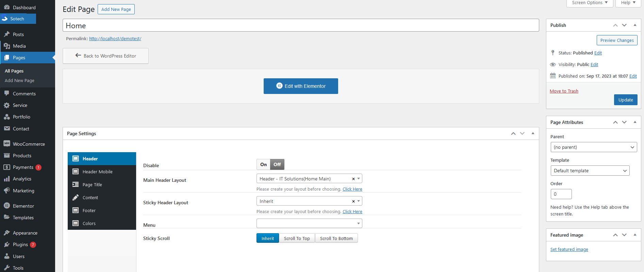The height and width of the screenshot is (272, 644).
Task: Open the Parent page dropdown
Action: pos(593,147)
